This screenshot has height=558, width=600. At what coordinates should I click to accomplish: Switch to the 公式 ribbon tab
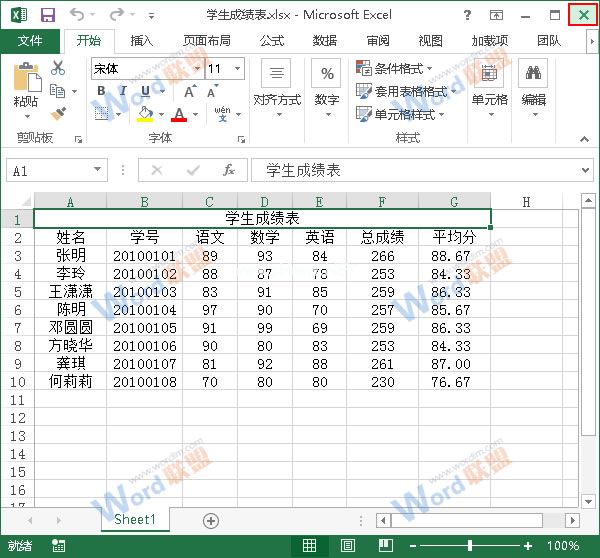(x=271, y=41)
